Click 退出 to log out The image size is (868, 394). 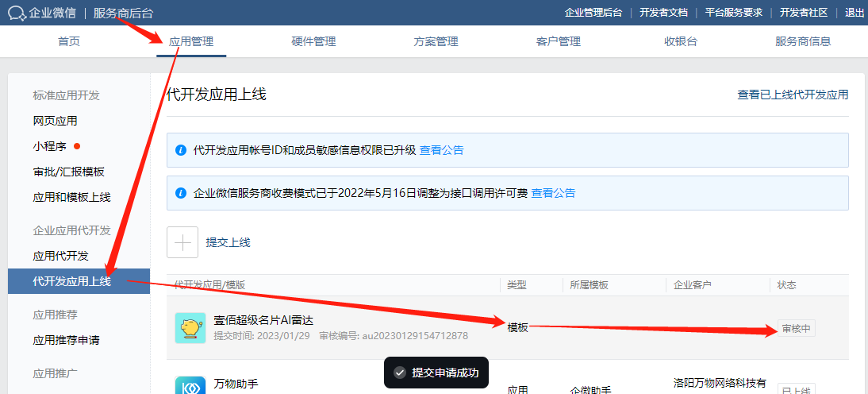(855, 13)
